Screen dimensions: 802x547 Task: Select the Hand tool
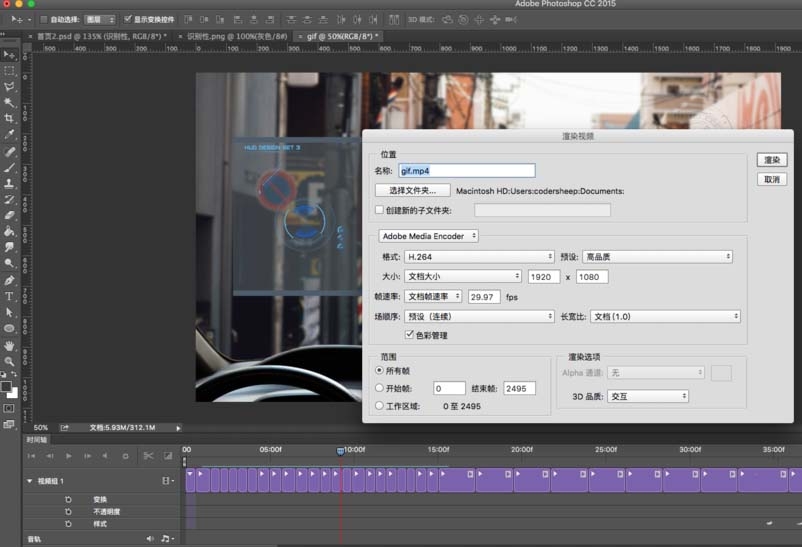pyautogui.click(x=9, y=345)
